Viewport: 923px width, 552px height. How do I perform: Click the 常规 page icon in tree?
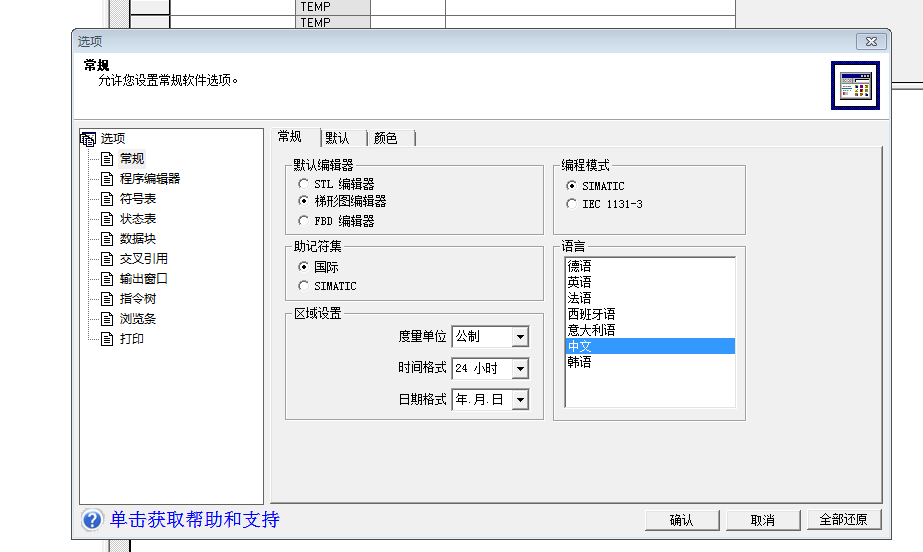108,158
